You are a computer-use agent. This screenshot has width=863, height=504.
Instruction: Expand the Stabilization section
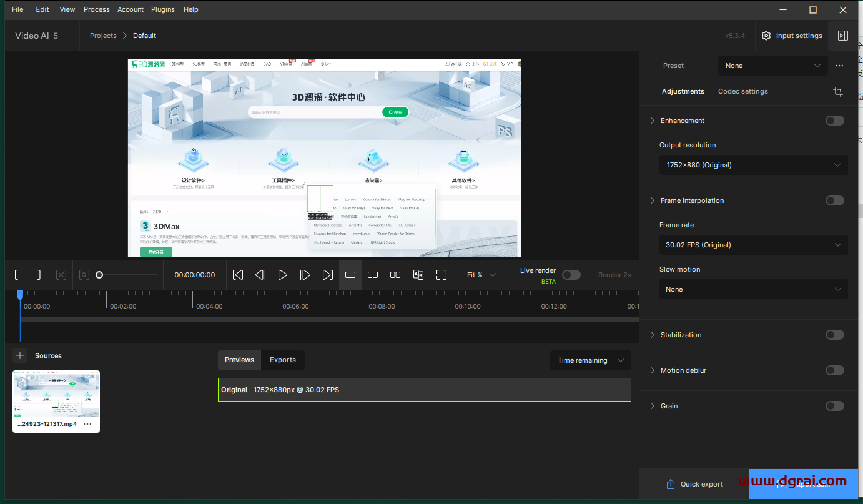coord(653,335)
